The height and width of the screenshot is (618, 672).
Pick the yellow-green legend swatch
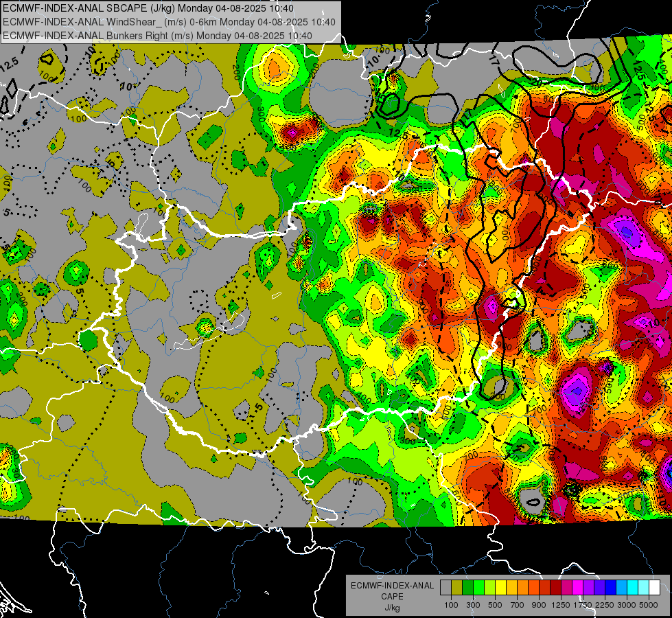(490, 587)
